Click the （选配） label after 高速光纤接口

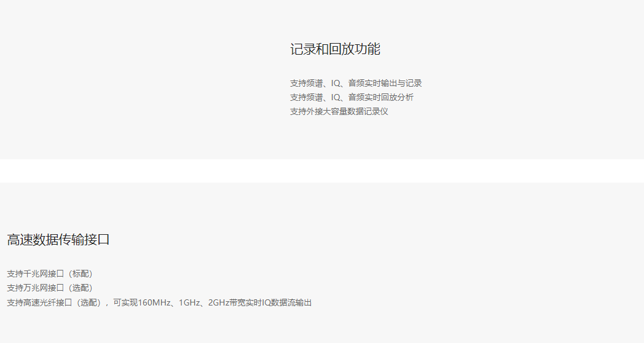click(88, 302)
